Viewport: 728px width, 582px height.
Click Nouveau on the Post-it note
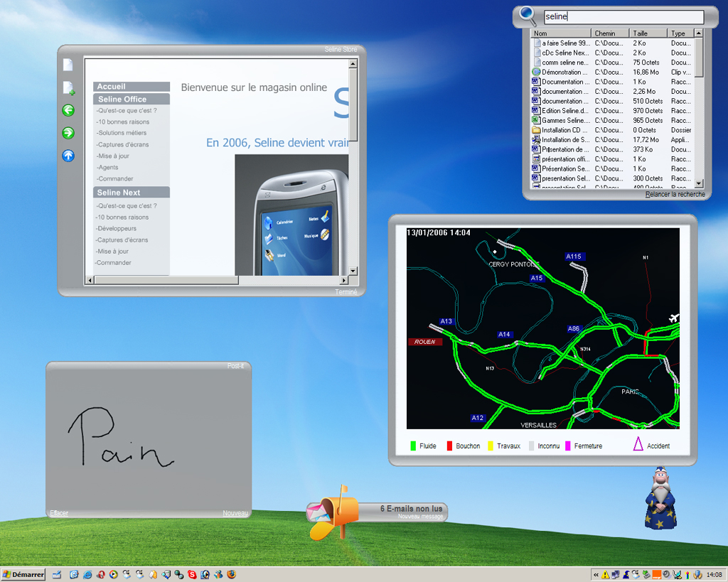tap(235, 513)
